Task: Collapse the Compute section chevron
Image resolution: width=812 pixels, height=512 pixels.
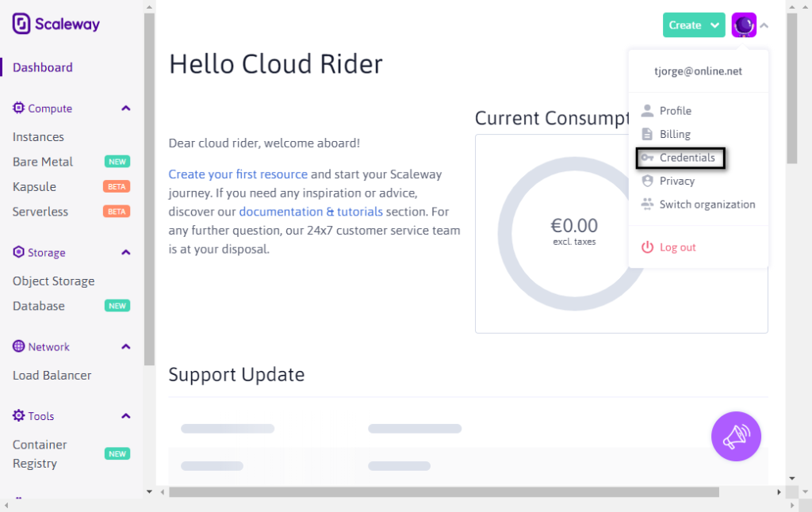Action: 126,109
